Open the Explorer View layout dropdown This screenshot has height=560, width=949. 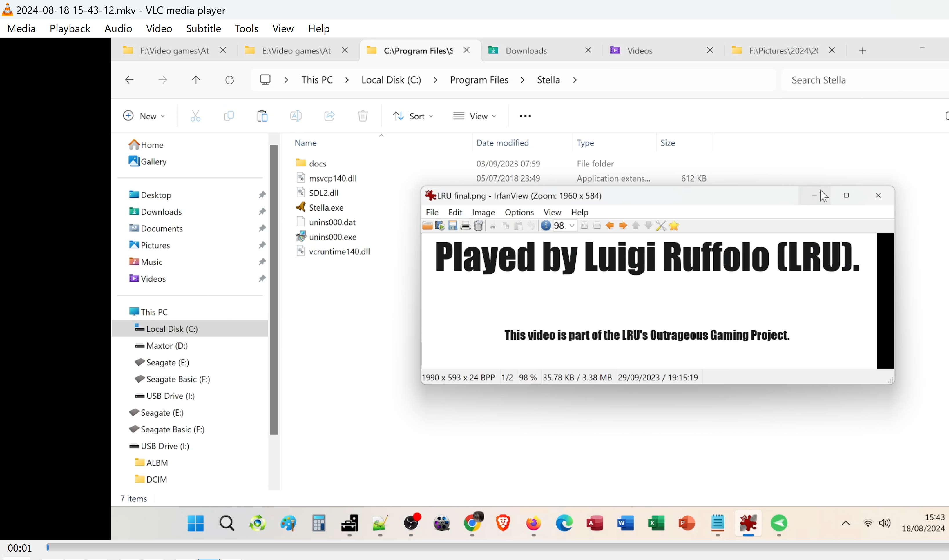474,116
